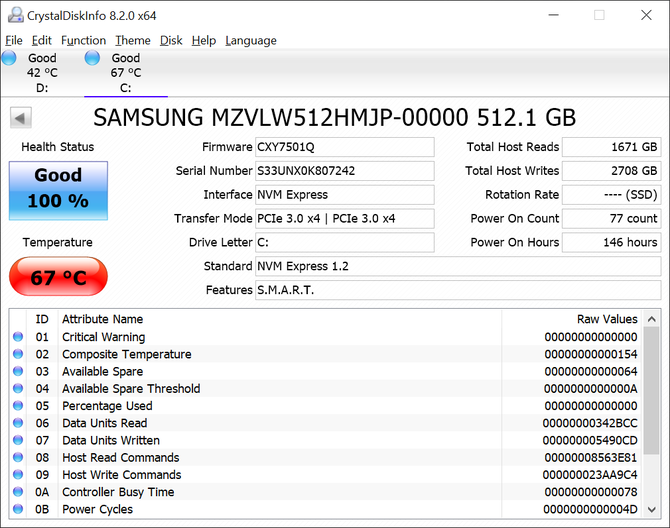Select the Percentage Used attribute name
This screenshot has height=528, width=670.
107,406
